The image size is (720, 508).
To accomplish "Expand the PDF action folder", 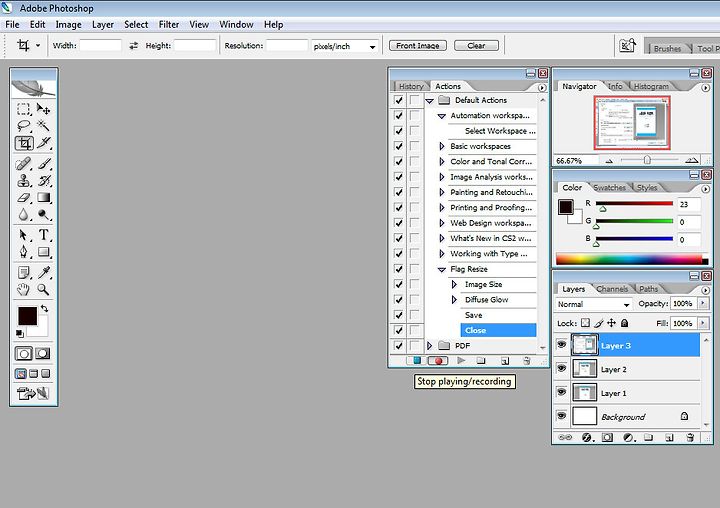I will 430,345.
